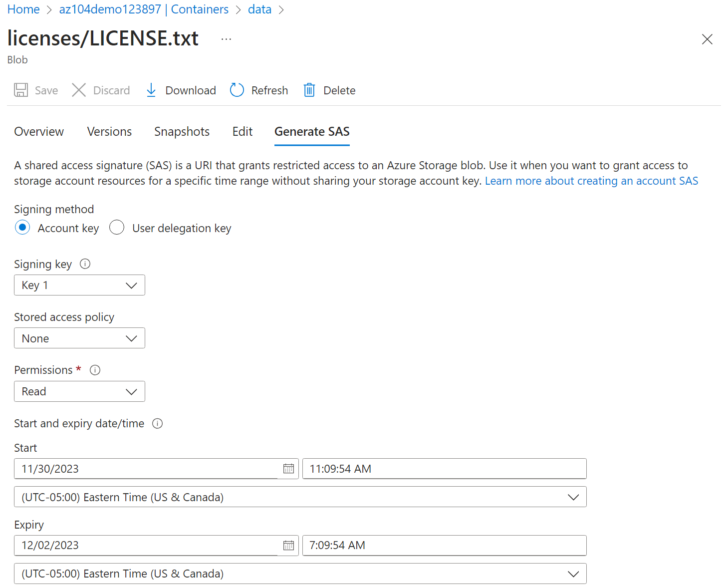Switch to the Overview tab

39,132
